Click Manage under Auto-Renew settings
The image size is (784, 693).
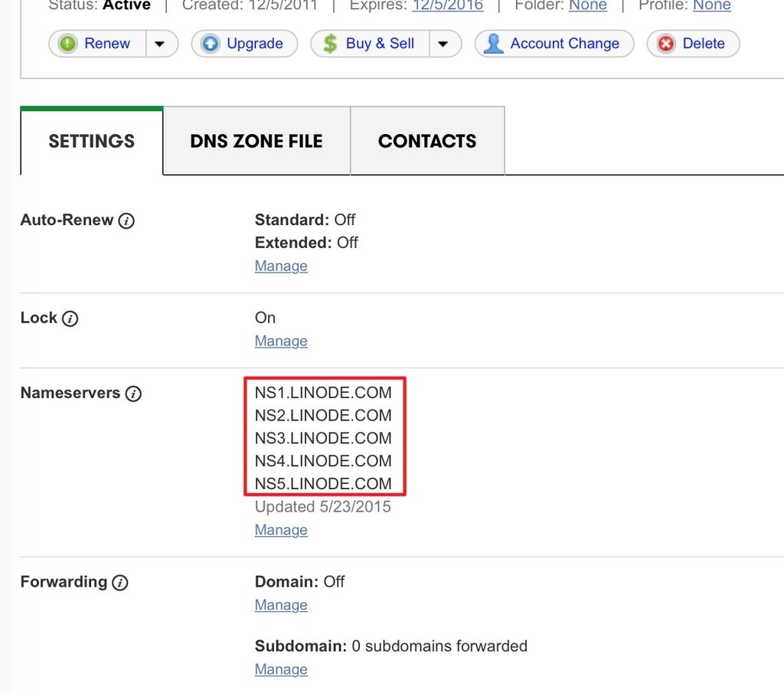pyautogui.click(x=281, y=266)
